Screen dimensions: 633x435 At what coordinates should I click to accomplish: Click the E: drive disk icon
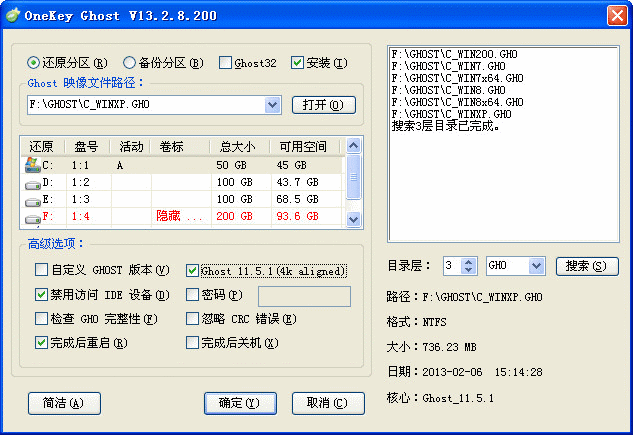click(32, 199)
